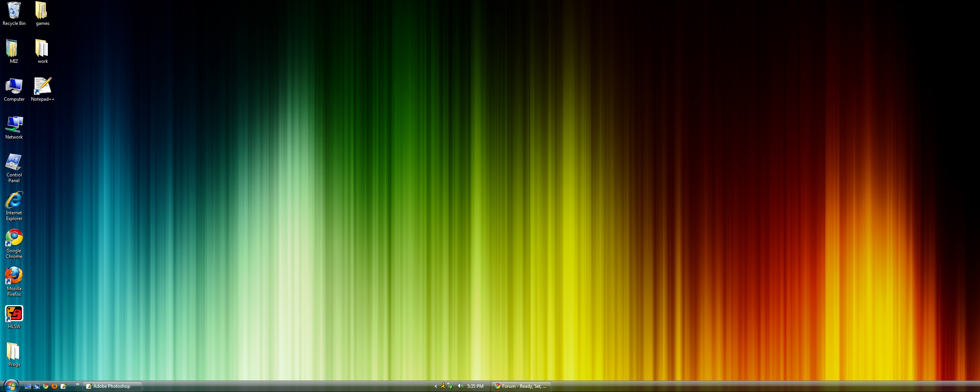
Task: Click the 5:35 PM taskbar clock
Action: coord(475,386)
